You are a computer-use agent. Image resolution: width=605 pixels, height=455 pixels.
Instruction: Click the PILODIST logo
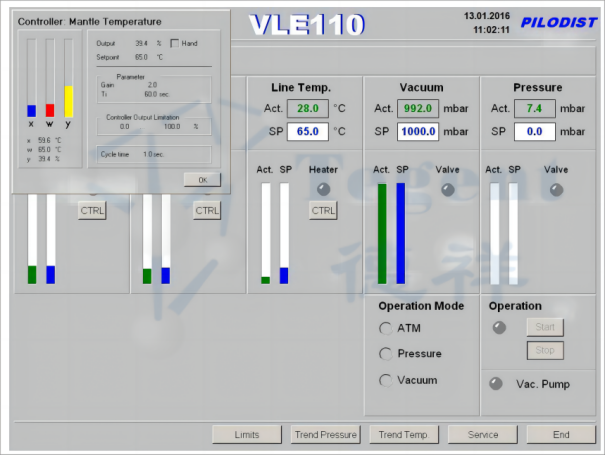pos(558,22)
